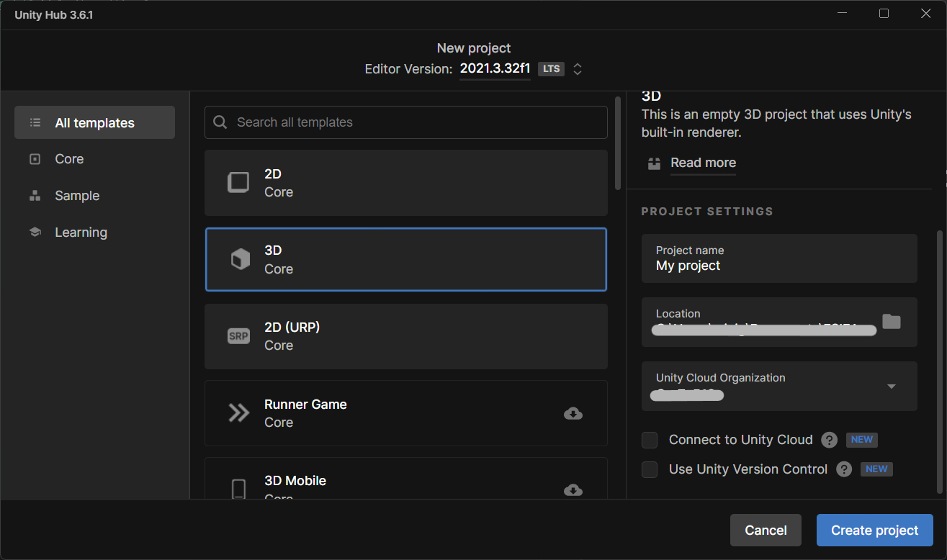Enable Use Unity Version Control checkbox
Image resolution: width=947 pixels, height=560 pixels.
[x=650, y=469]
